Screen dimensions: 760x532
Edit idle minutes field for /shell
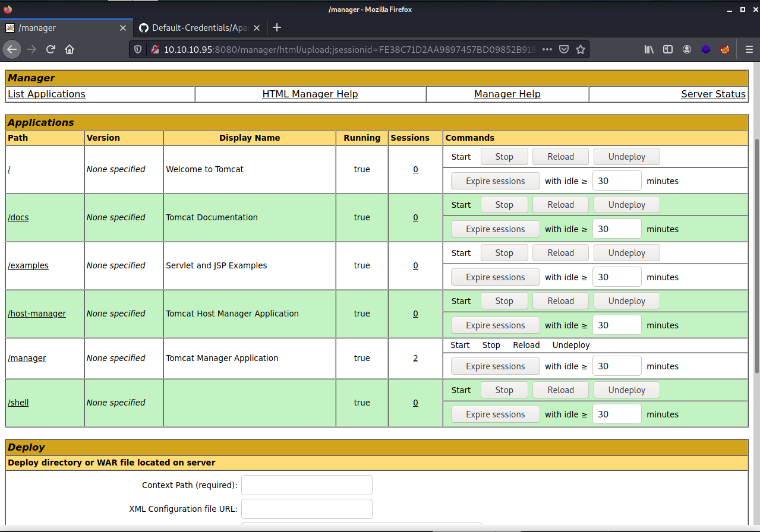tap(617, 414)
